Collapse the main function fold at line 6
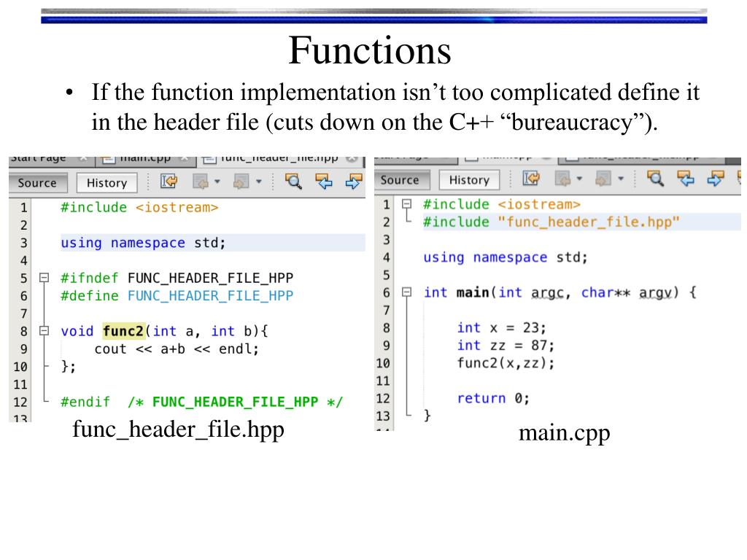This screenshot has height=560, width=747. [406, 292]
